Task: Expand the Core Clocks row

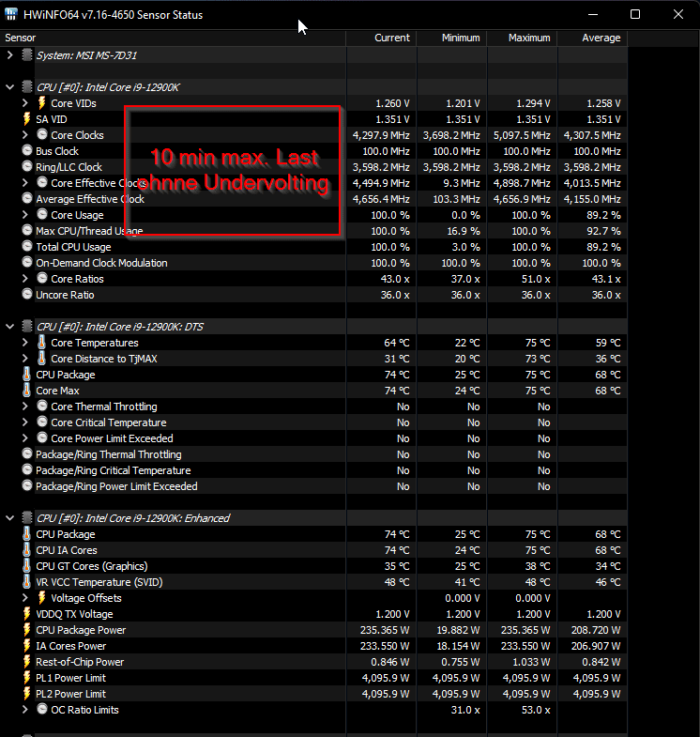Action: (25, 135)
